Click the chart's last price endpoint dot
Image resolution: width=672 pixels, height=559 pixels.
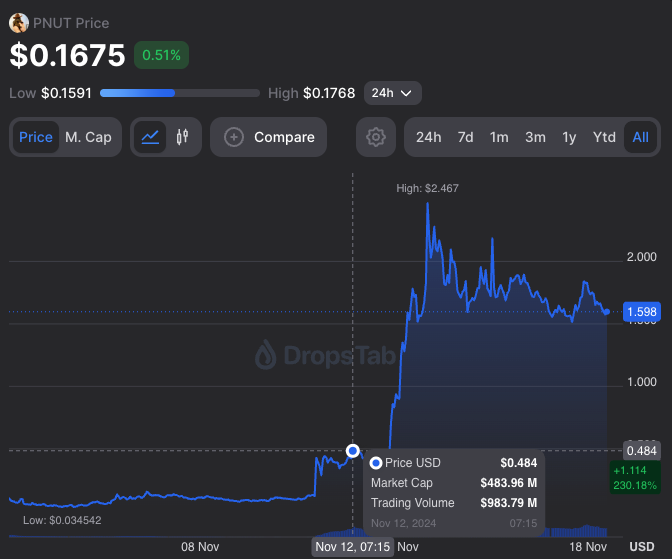pyautogui.click(x=607, y=312)
